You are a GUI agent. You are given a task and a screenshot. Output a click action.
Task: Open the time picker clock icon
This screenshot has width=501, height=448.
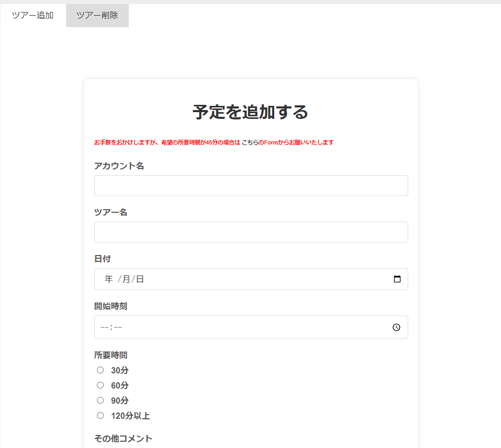click(397, 327)
